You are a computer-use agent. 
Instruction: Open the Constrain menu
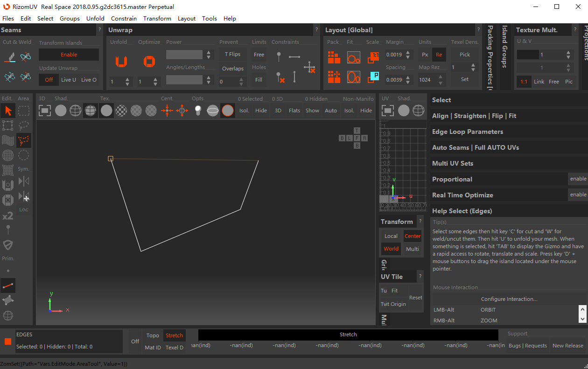124,18
